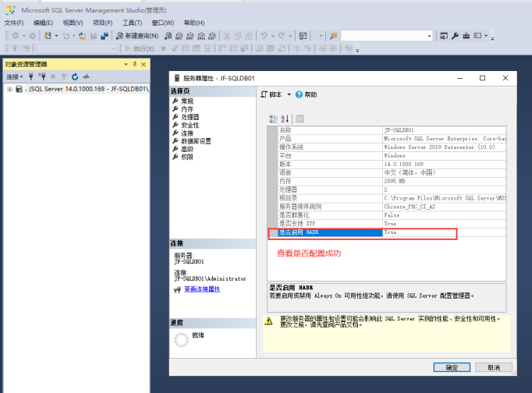This screenshot has width=532, height=393.
Task: Open the activity monitor icon in Object Explorer
Action: pyautogui.click(x=86, y=76)
